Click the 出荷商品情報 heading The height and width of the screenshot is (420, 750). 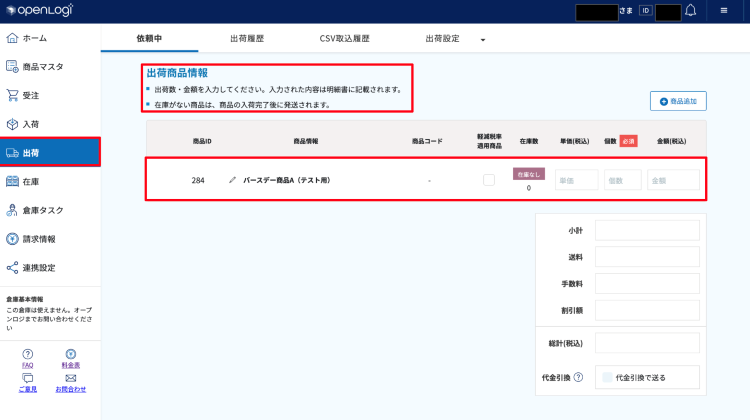177,73
